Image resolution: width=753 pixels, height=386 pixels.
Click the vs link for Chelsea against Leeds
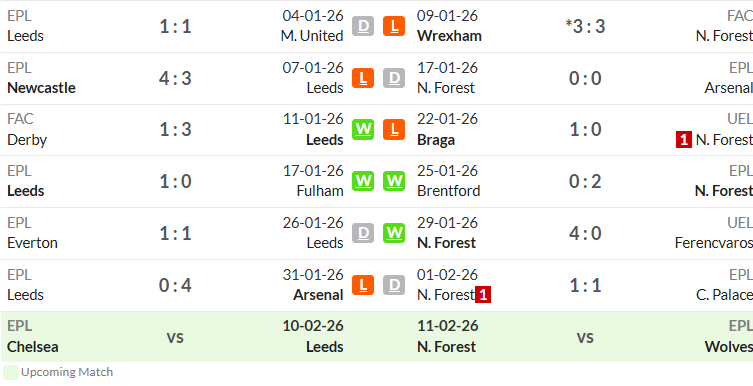click(x=175, y=337)
